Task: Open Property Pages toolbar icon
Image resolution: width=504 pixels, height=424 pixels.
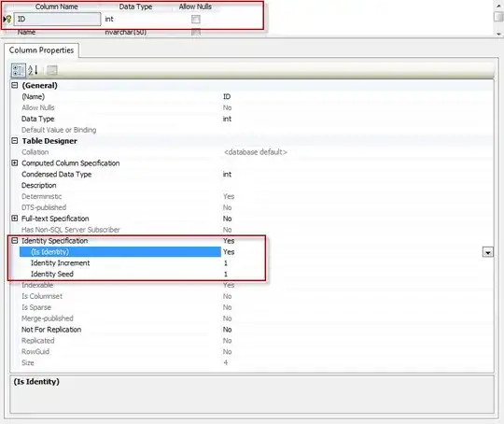Action: coord(52,70)
